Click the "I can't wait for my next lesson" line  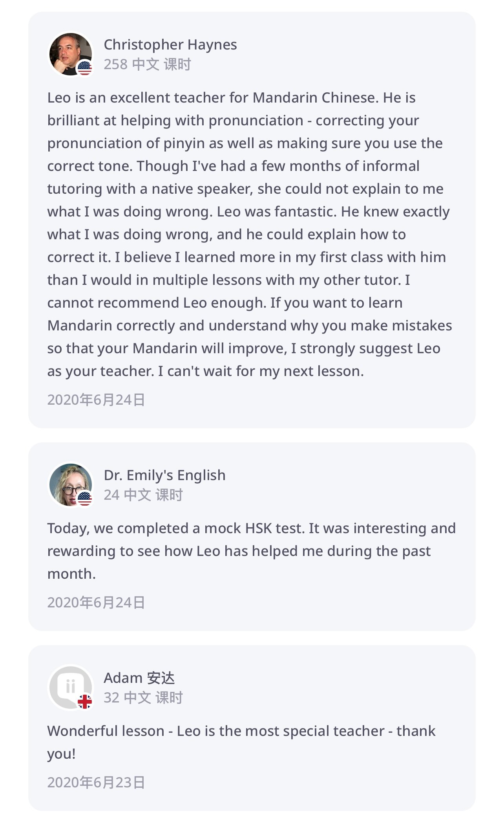coord(261,371)
